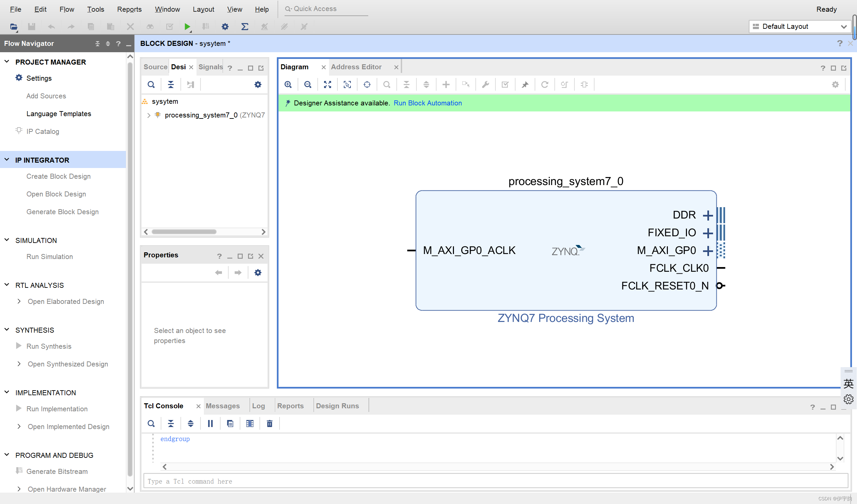Click Generate Bitstream
Viewport: 857px width, 504px height.
pos(57,471)
